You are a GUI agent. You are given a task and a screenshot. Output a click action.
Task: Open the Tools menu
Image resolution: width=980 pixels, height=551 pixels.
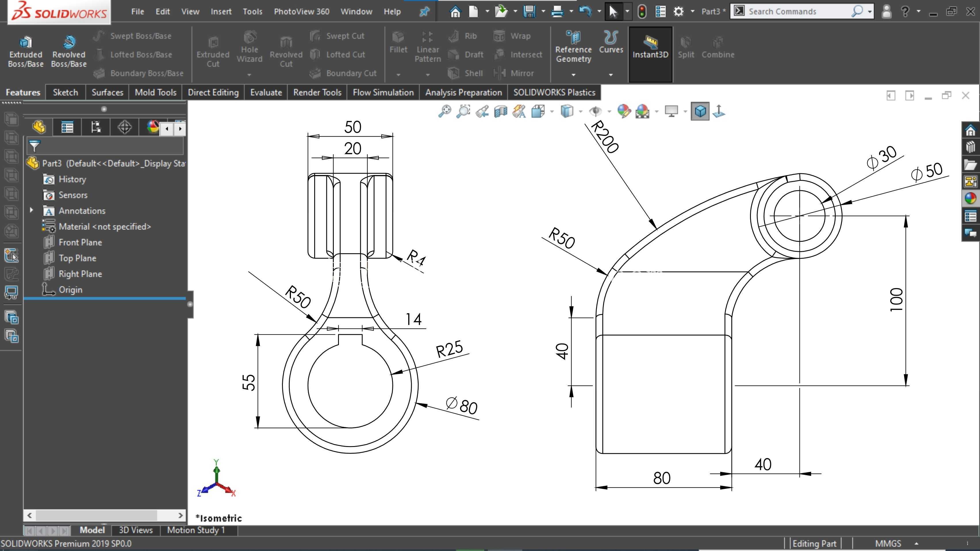(253, 11)
